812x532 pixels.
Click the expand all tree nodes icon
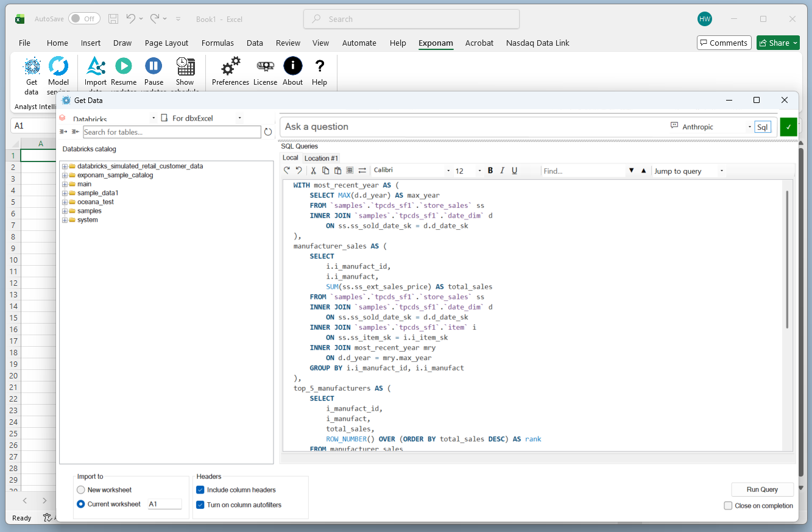(x=63, y=132)
